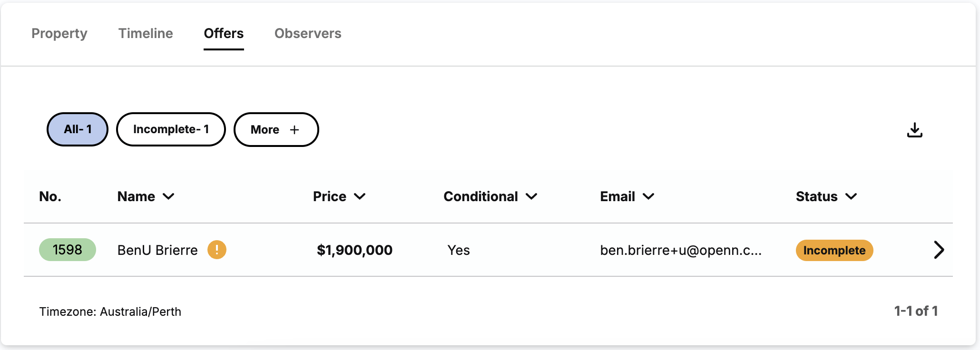The image size is (980, 350).
Task: Activate the More filter pill
Action: tap(276, 129)
